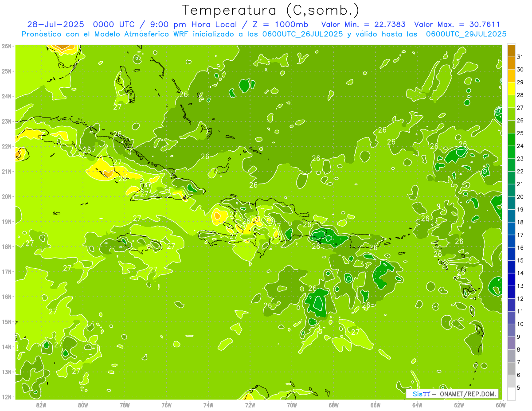Click the 64W longitude axis label
The width and height of the screenshot is (532, 411).
click(x=417, y=405)
